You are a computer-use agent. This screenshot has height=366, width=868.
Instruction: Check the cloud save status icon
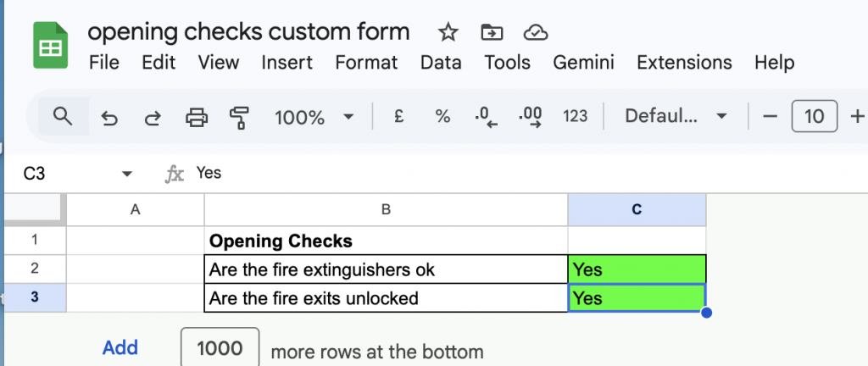pyautogui.click(x=535, y=33)
